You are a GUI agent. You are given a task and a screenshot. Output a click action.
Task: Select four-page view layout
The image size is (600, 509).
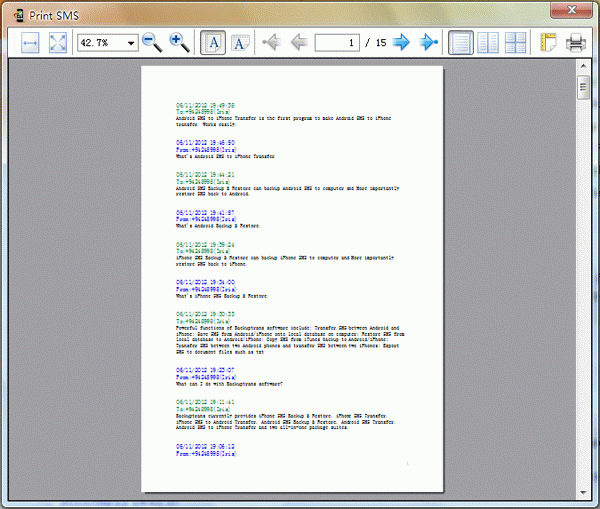pos(515,43)
